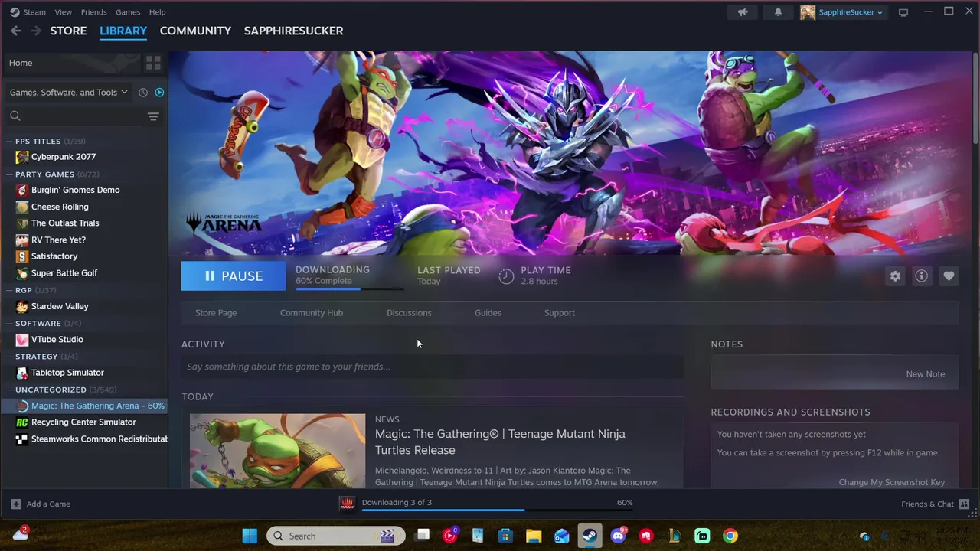Go to the STORE tab
Image resolution: width=980 pixels, height=551 pixels.
68,31
